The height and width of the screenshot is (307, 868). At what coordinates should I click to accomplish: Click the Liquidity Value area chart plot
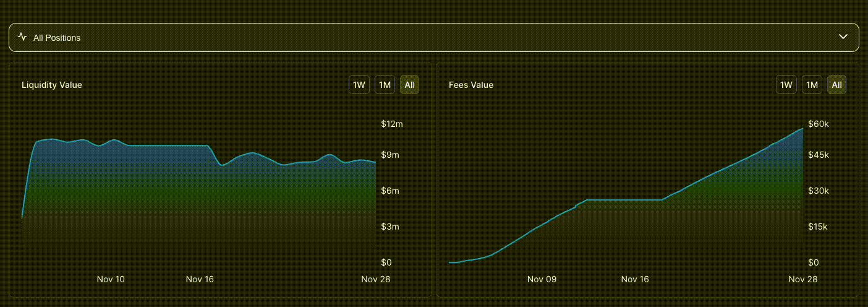coord(198,201)
